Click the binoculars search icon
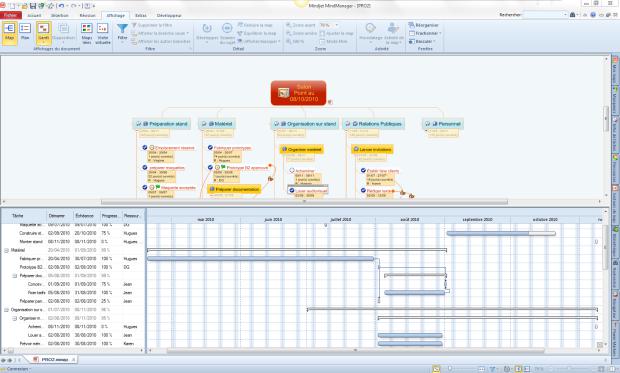The width and height of the screenshot is (620, 373). [572, 15]
